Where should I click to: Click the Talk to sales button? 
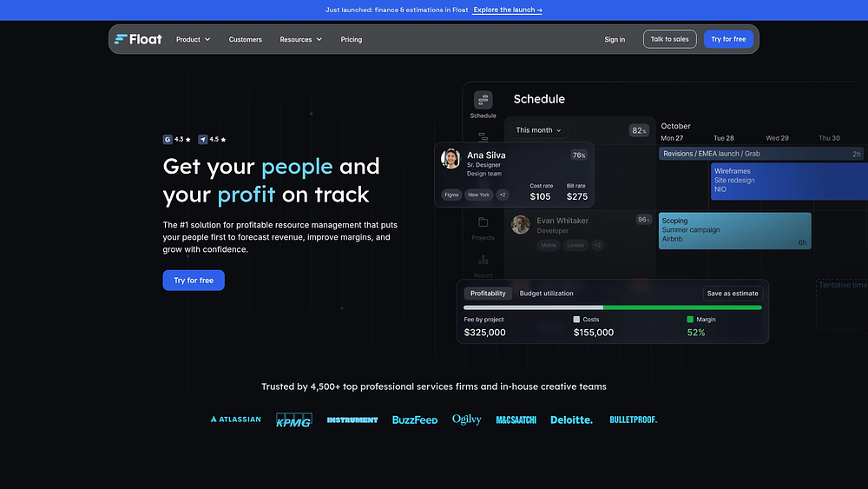pos(669,39)
